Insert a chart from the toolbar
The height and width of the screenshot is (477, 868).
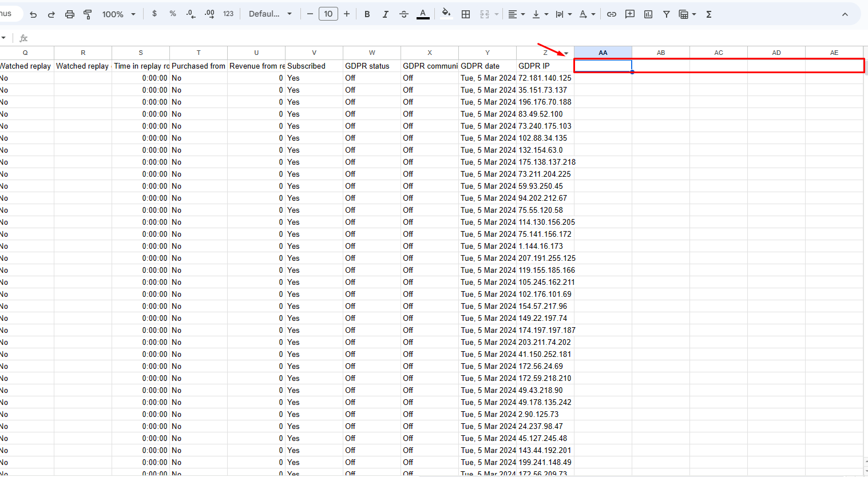[648, 14]
